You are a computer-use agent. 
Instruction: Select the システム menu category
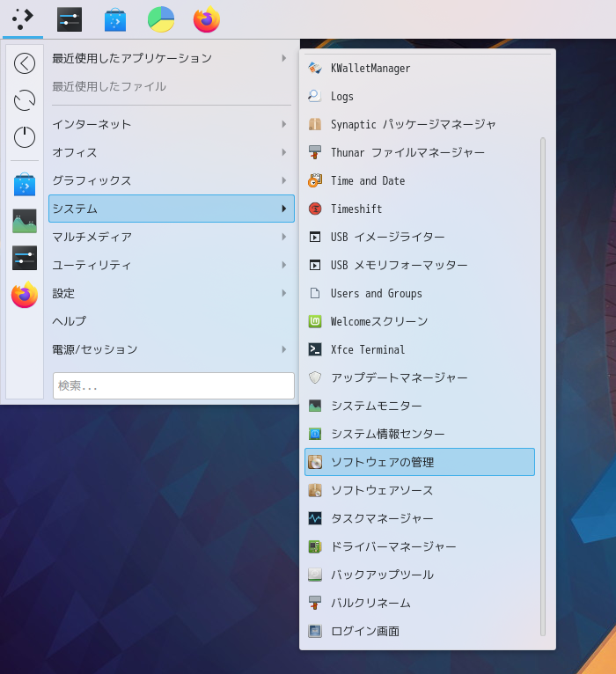pyautogui.click(x=172, y=209)
